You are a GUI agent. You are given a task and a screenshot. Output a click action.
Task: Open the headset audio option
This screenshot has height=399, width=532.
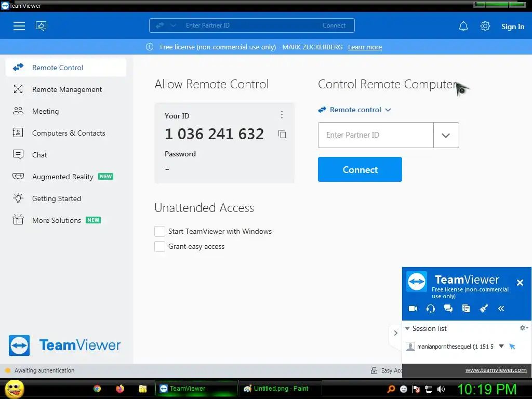click(x=431, y=309)
